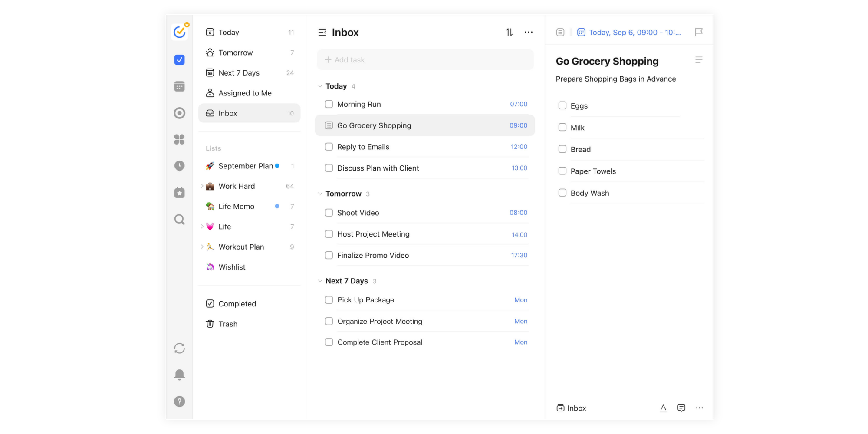Click the Bread subtask text
This screenshot has width=868, height=434.
[581, 149]
